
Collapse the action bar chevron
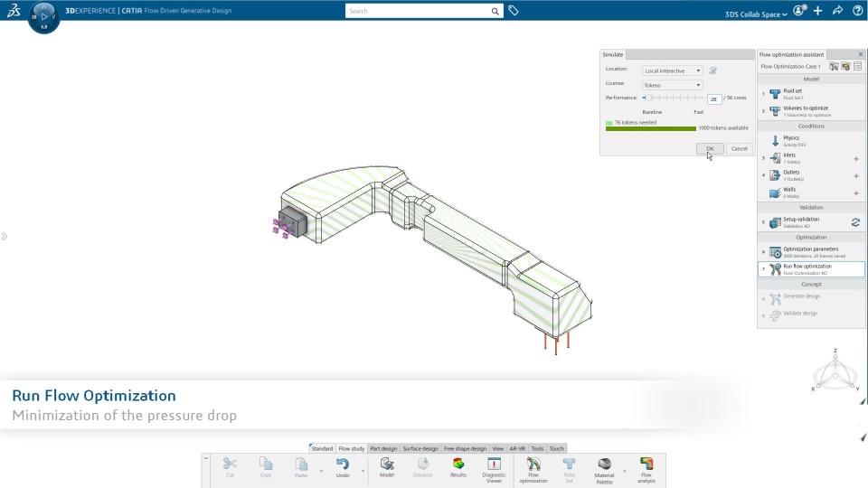pos(206,458)
